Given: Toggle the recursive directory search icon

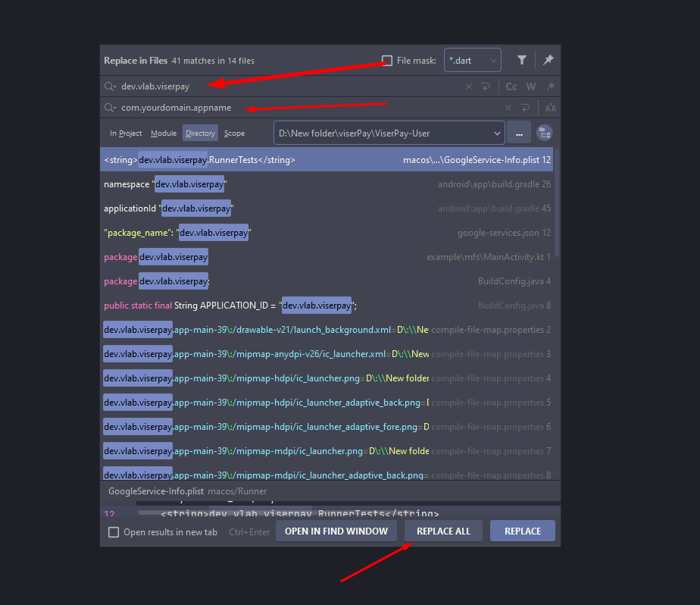Looking at the screenshot, I should pos(543,133).
